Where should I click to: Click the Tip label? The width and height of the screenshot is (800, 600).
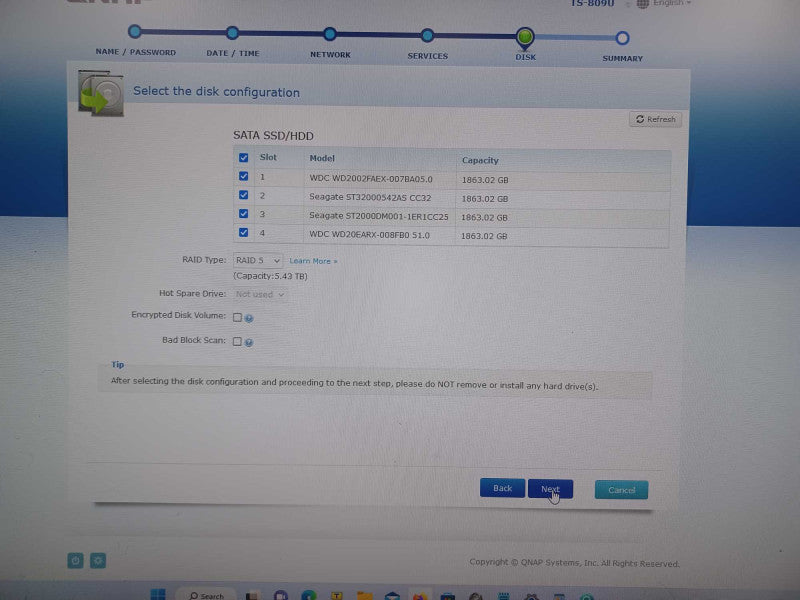click(x=117, y=365)
